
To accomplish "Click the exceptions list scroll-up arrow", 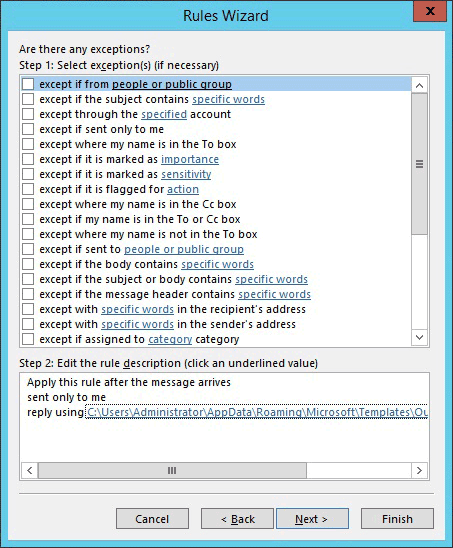I will point(420,85).
